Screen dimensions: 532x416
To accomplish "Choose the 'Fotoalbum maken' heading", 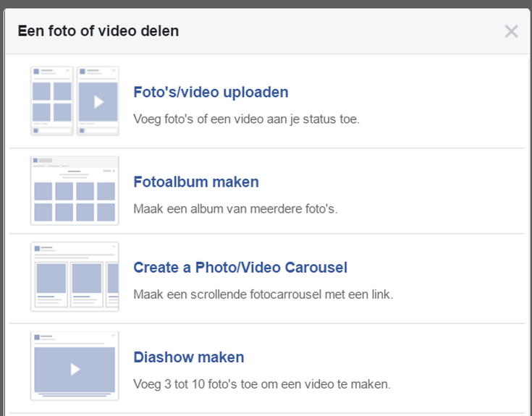I will (196, 182).
